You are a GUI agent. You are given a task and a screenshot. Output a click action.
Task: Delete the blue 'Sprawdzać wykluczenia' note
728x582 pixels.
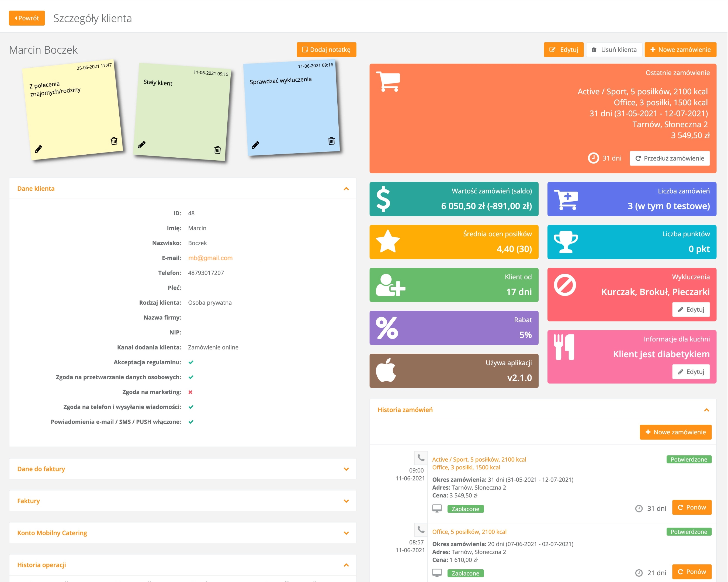click(332, 141)
